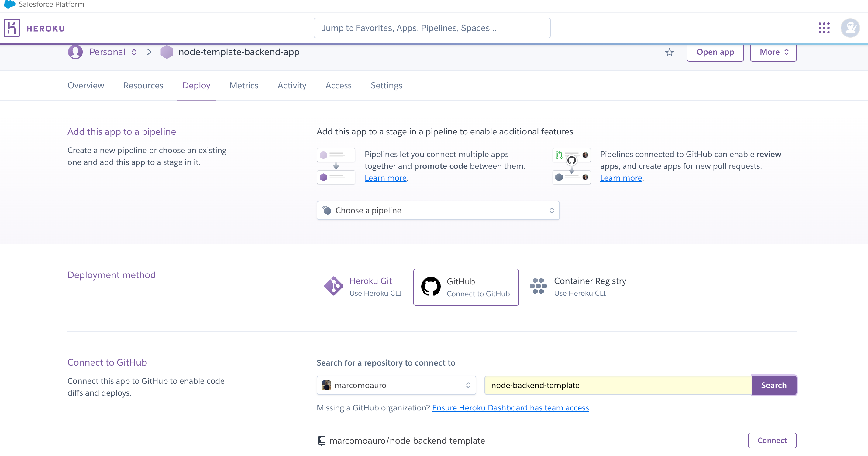Screen dimensions: 868x456
Task: Select the Deploy tab
Action: coord(196,86)
